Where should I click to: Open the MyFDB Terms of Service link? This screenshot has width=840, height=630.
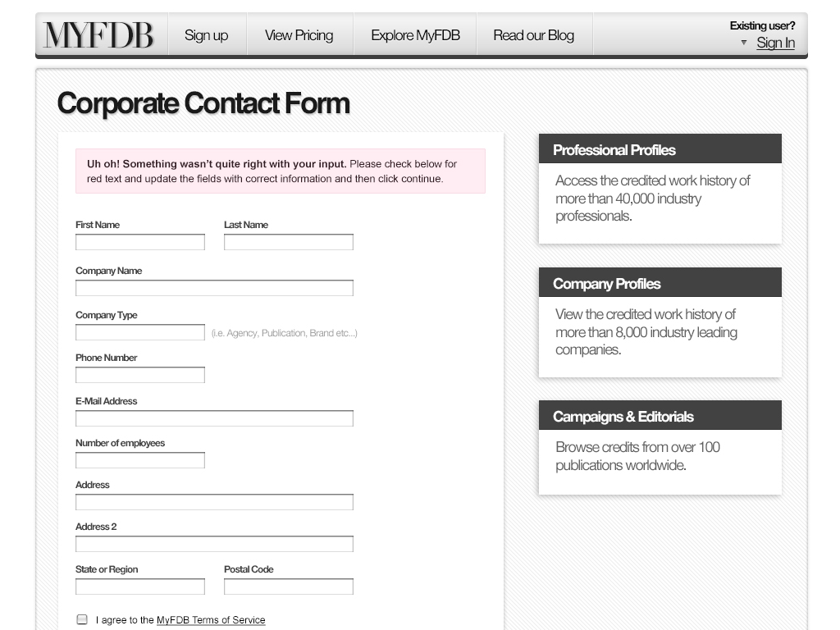211,620
